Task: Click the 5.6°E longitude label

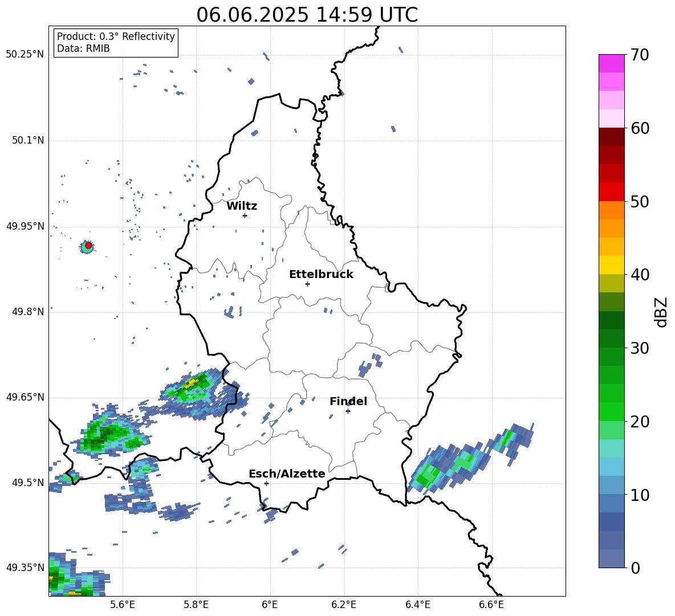Action: point(123,605)
